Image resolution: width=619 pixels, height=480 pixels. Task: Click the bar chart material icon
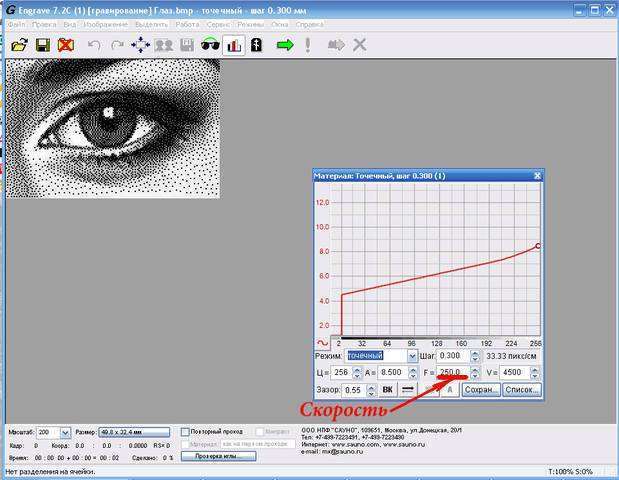pyautogui.click(x=234, y=45)
